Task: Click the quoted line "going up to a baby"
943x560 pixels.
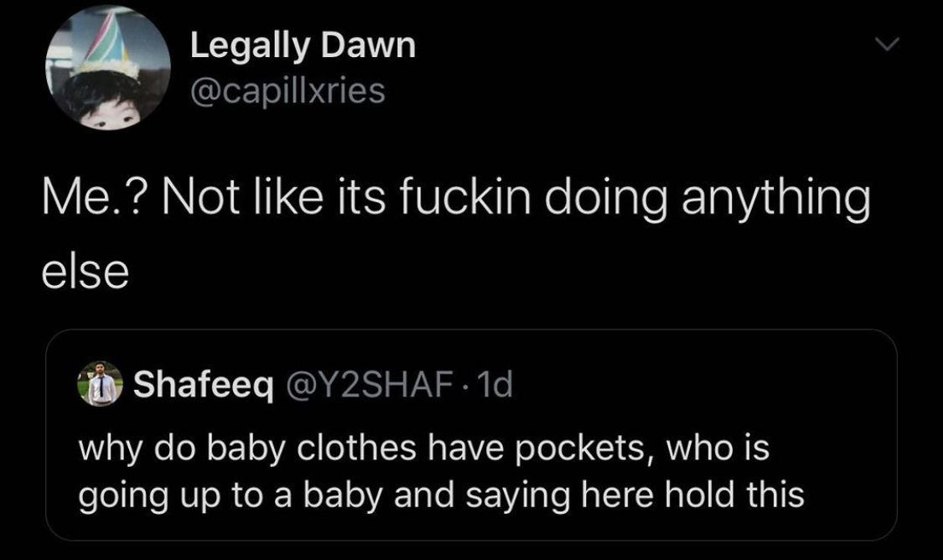Action: 442,495
